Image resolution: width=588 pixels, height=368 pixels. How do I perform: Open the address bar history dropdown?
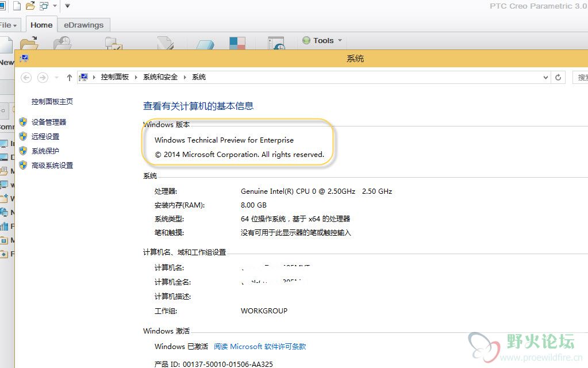click(545, 77)
